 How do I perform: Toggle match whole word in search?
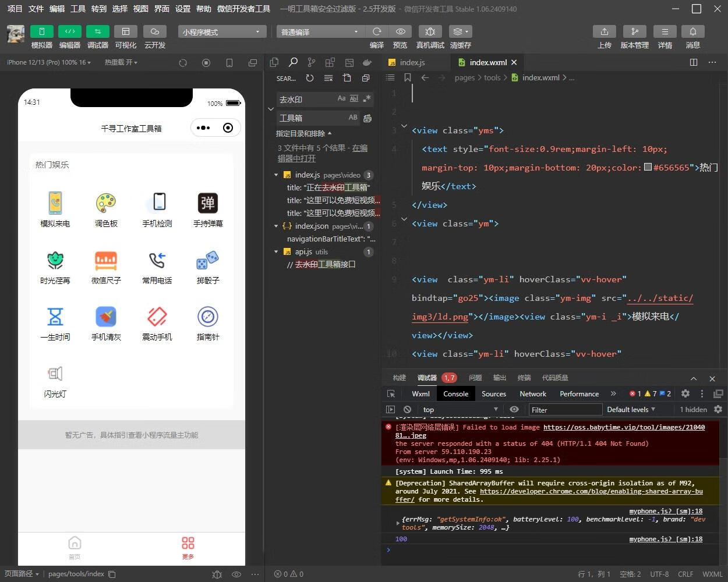(x=354, y=99)
